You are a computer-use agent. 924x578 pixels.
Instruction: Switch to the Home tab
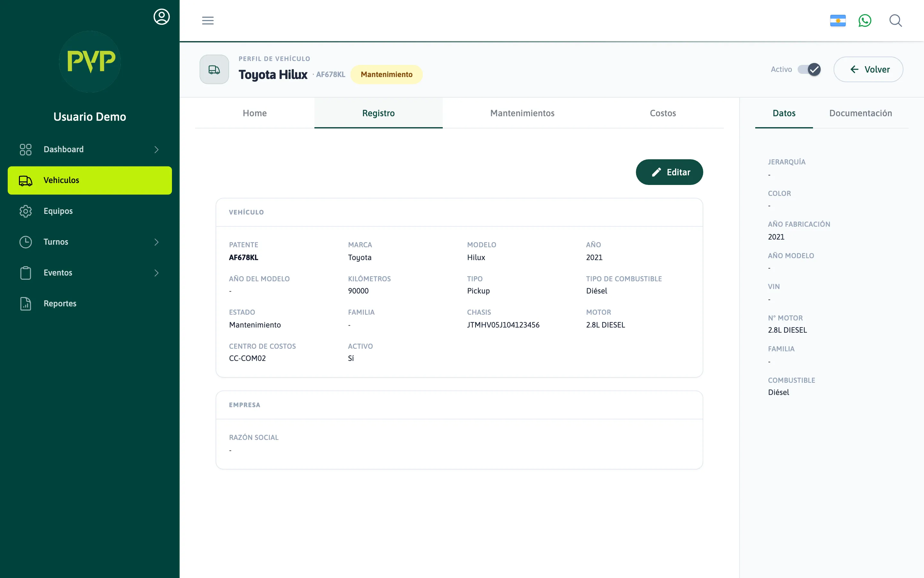[x=255, y=113]
